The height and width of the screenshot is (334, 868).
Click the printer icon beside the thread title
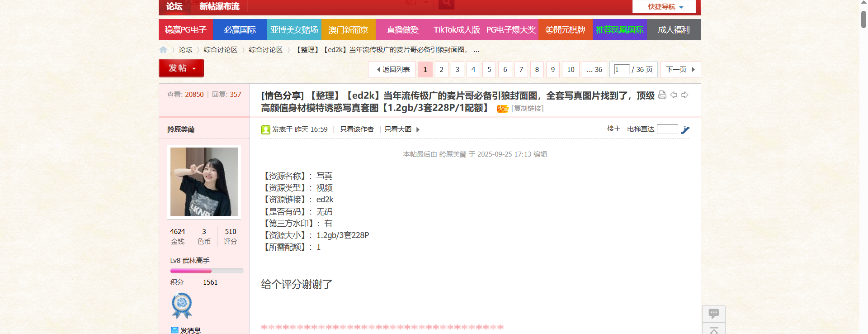coord(662,95)
